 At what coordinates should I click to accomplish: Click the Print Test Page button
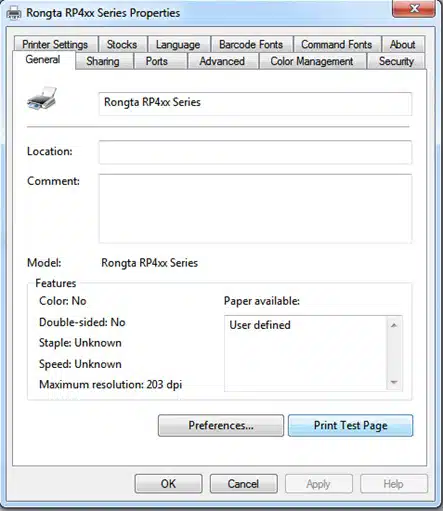pos(350,426)
